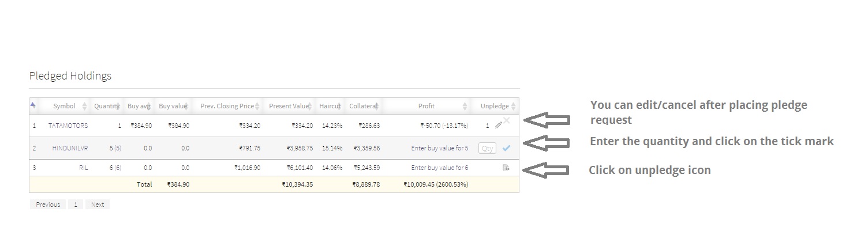This screenshot has width=868, height=242.
Task: Edit the TATAMOTORS unpledge request pencil icon
Action: tap(499, 125)
